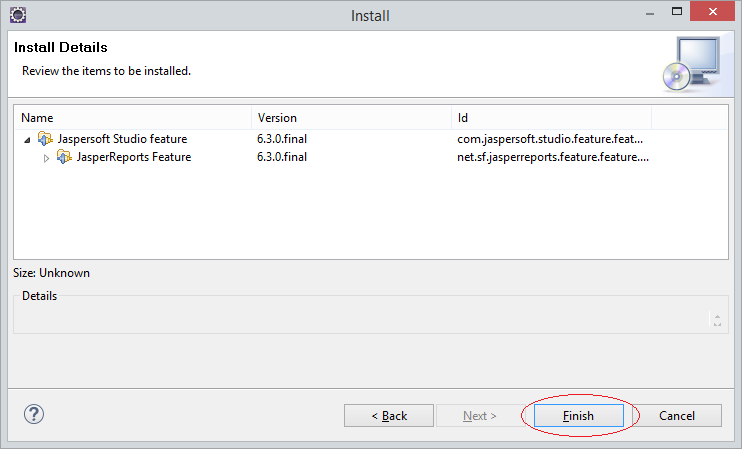The image size is (742, 449).
Task: Sort by the Id column header
Action: click(x=552, y=117)
